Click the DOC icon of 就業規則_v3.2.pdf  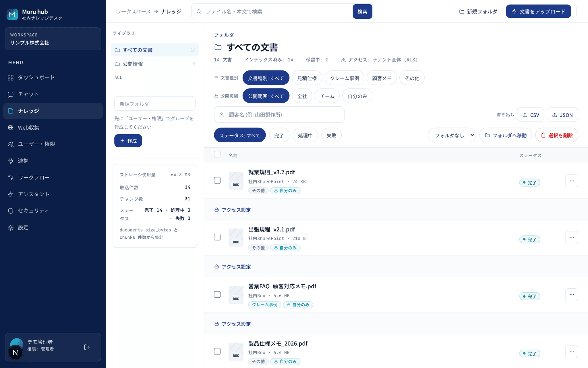pyautogui.click(x=236, y=181)
